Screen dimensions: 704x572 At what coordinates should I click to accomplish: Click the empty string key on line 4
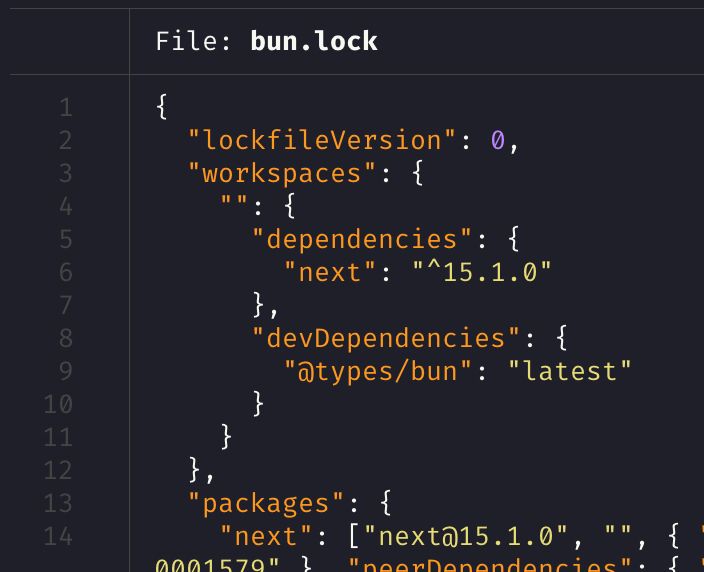pyautogui.click(x=234, y=200)
